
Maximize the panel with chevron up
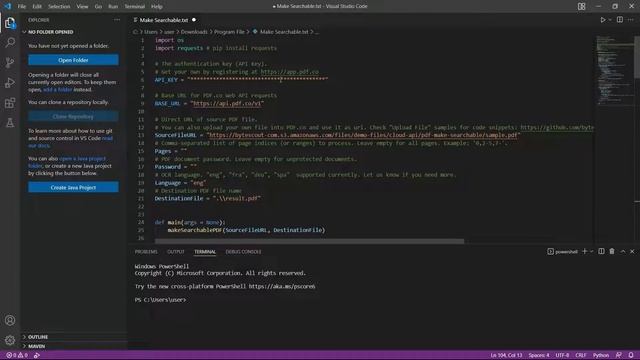[x=623, y=251]
